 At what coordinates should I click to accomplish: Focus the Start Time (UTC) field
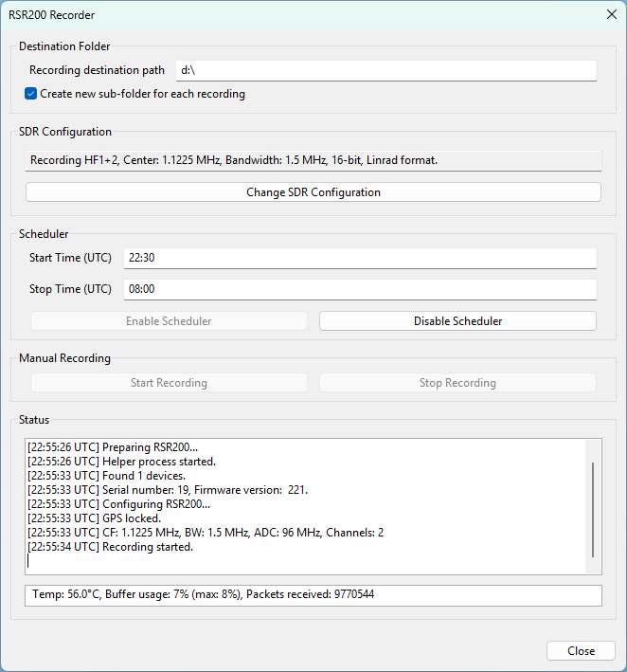360,258
